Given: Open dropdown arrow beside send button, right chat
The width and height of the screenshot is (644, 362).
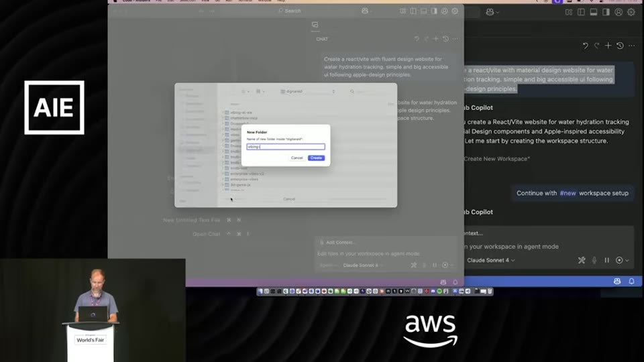Looking at the screenshot, I should 627,260.
